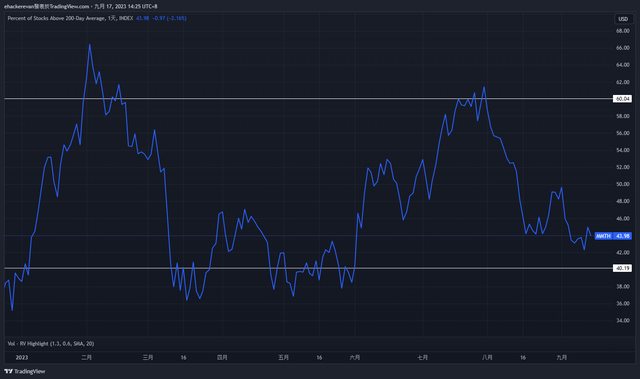Click the TradingView.com link in header

(69, 7)
